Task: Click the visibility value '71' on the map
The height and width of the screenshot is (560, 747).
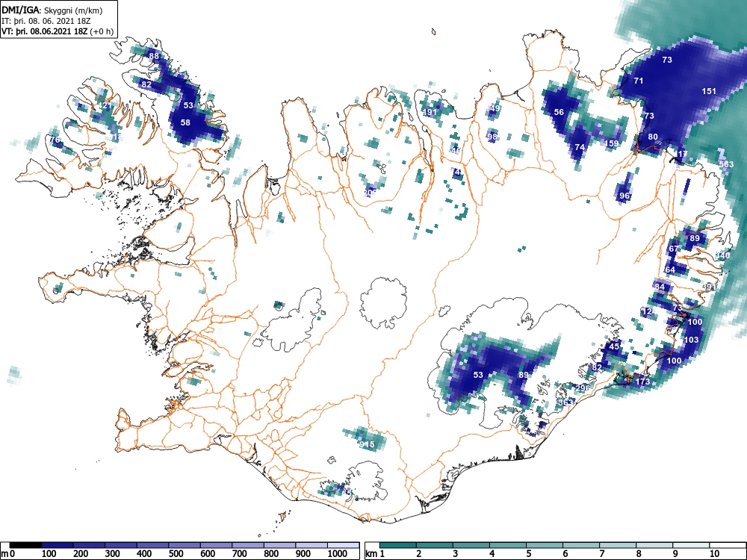Action: point(639,81)
